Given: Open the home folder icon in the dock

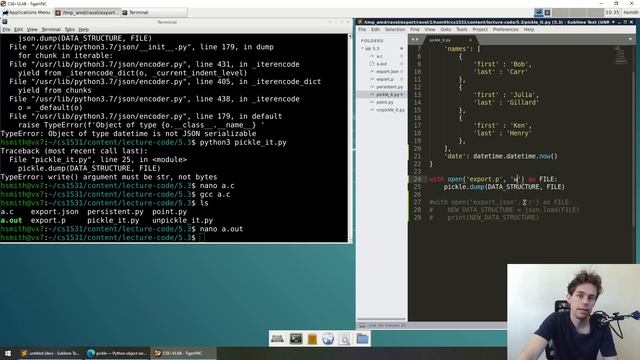Looking at the screenshot, I should pos(362,339).
